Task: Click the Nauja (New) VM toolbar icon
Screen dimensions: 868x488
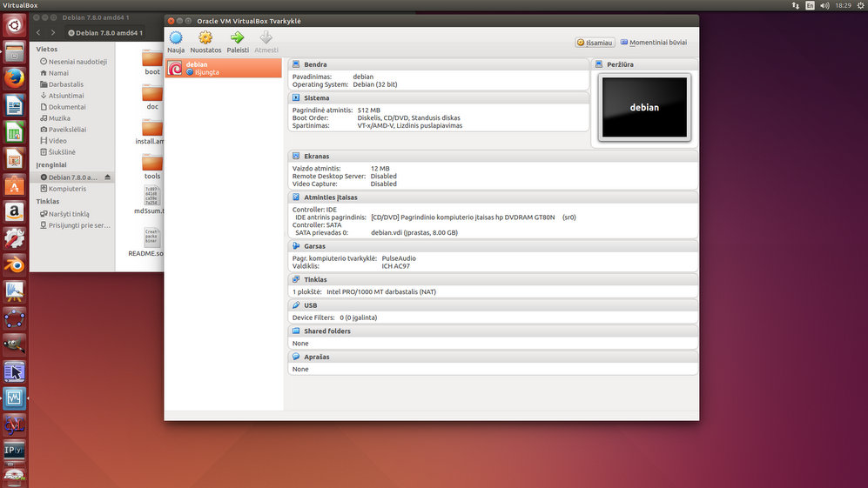Action: [x=176, y=38]
